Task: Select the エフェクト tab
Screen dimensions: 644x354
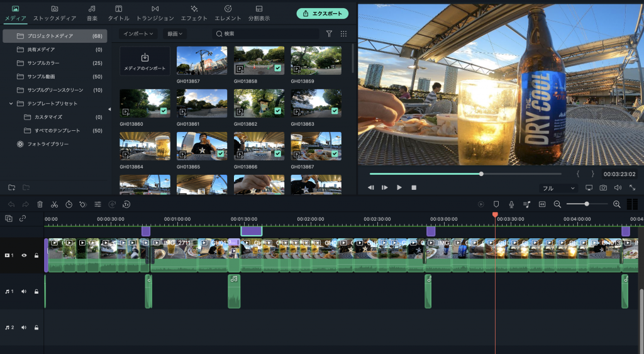Action: click(x=194, y=13)
